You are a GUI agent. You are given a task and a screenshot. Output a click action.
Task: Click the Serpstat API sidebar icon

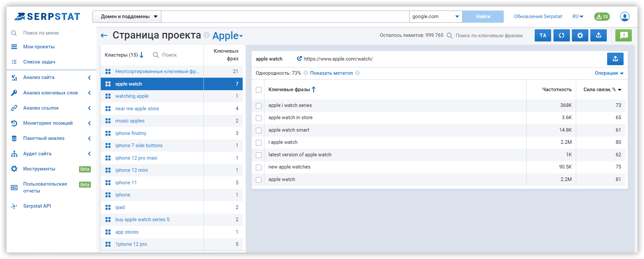point(14,206)
